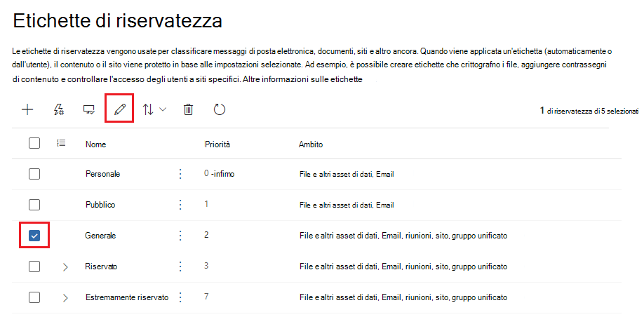Viewport: 644px width, 324px height.
Task: Open more options for Generale label
Action: (180, 236)
